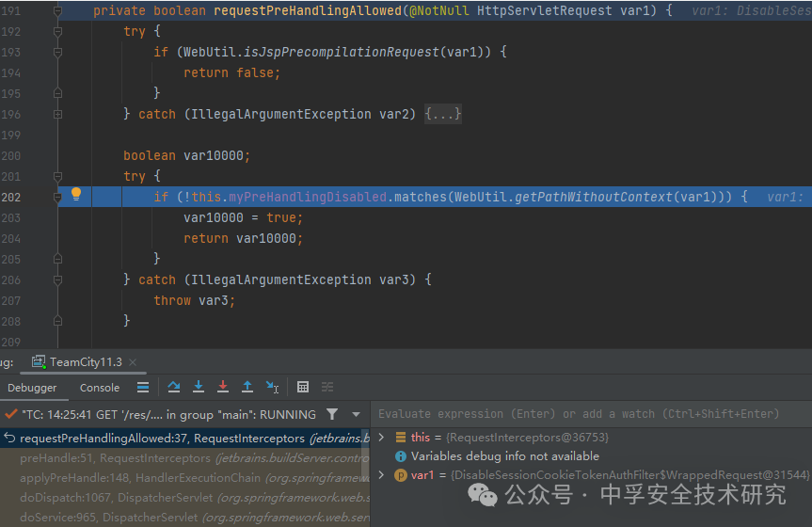
Task: Click the getPathWithoutContext method call
Action: [x=594, y=197]
